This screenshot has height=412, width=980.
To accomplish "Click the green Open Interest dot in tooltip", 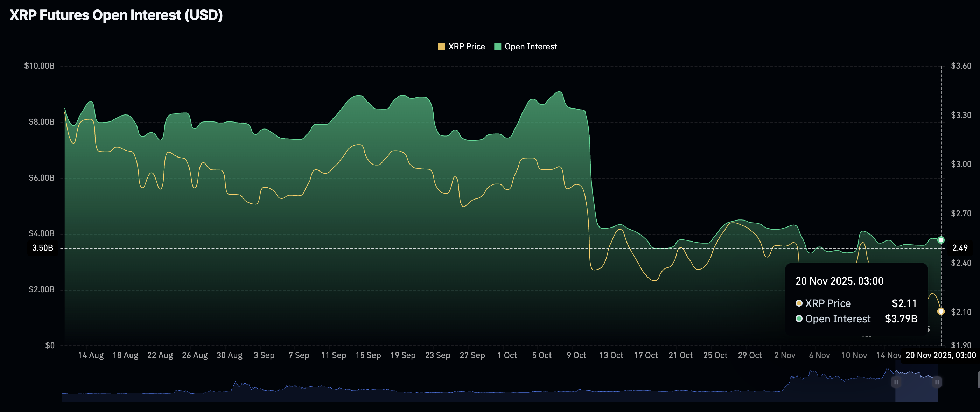I will (799, 319).
